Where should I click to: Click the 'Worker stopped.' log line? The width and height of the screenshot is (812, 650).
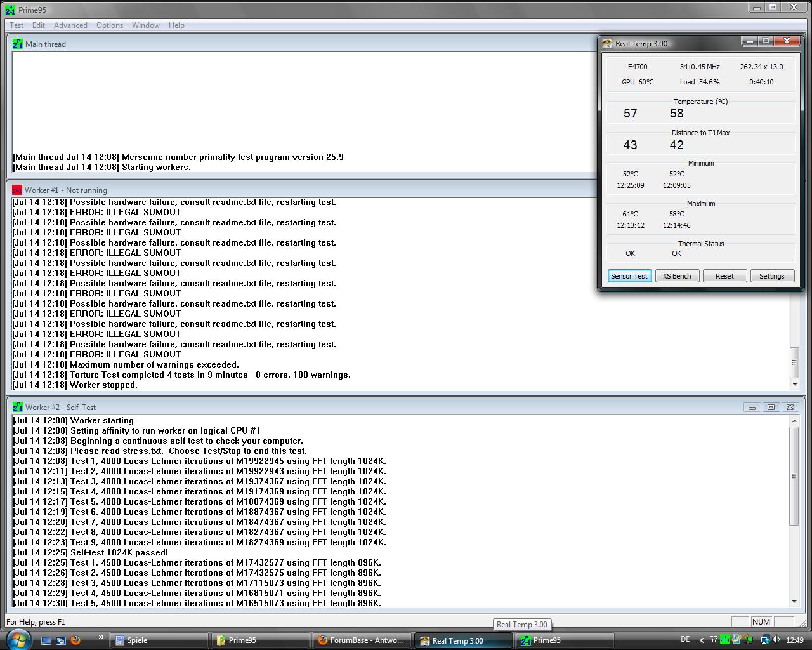pyautogui.click(x=75, y=385)
